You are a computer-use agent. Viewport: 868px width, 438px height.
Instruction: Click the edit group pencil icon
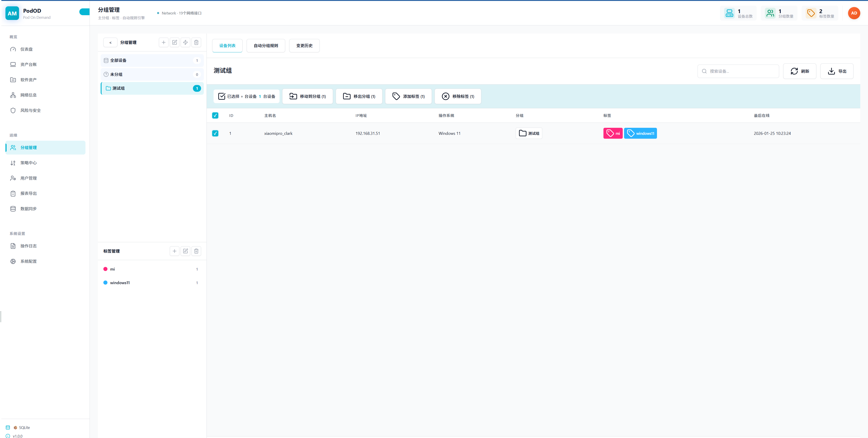coord(175,42)
